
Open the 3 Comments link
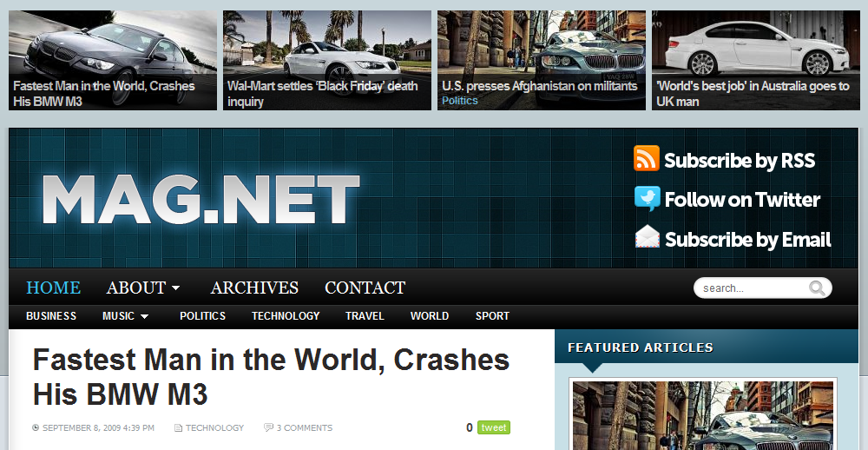305,427
